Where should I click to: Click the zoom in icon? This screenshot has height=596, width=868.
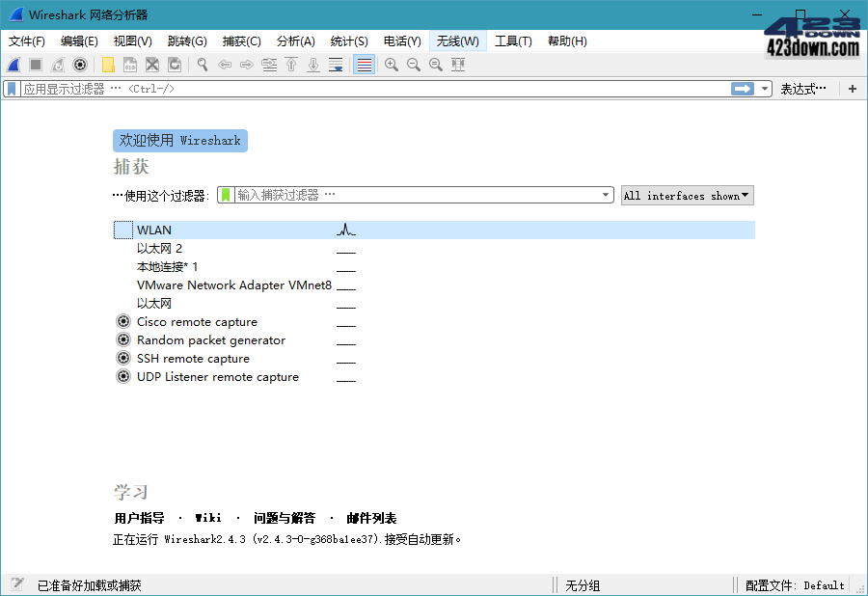[x=392, y=65]
